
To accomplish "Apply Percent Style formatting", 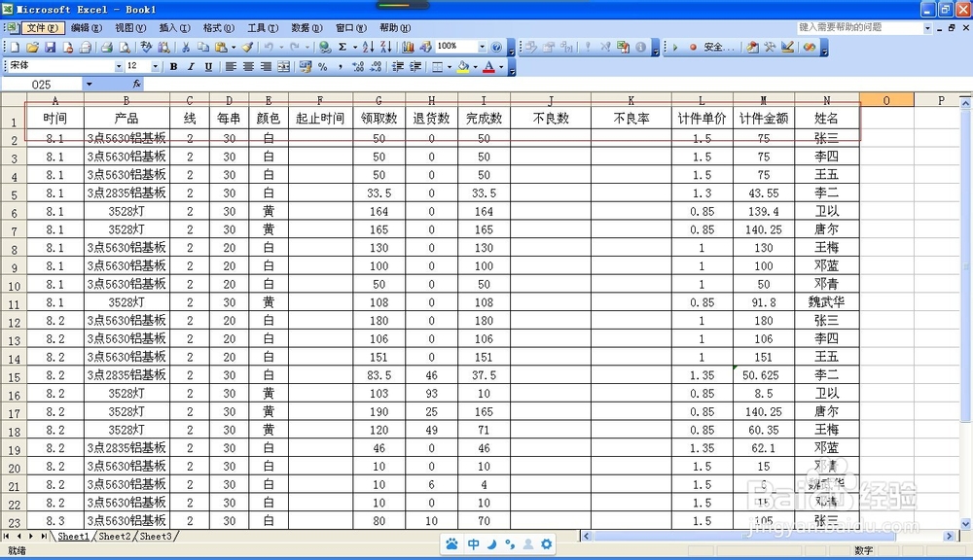I will point(322,66).
